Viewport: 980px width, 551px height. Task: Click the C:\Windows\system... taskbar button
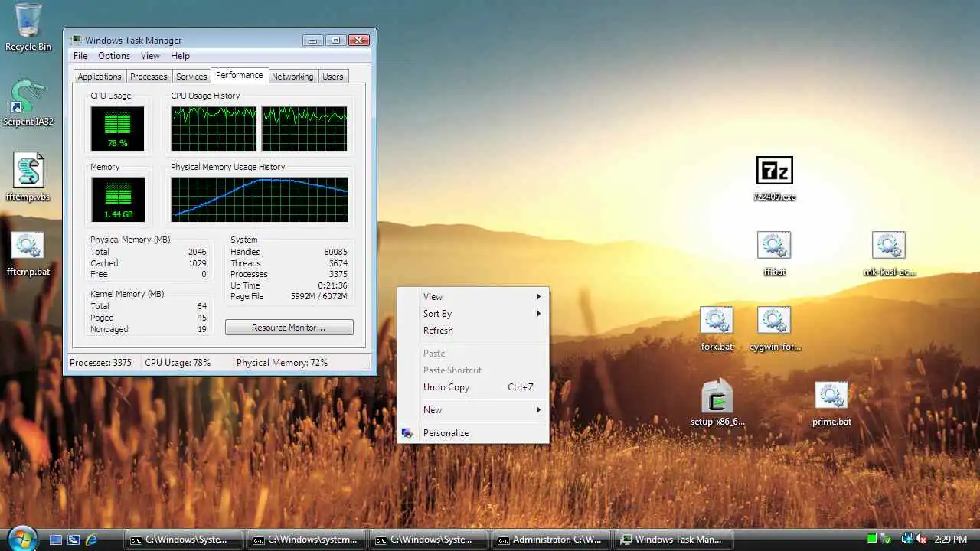coord(306,540)
